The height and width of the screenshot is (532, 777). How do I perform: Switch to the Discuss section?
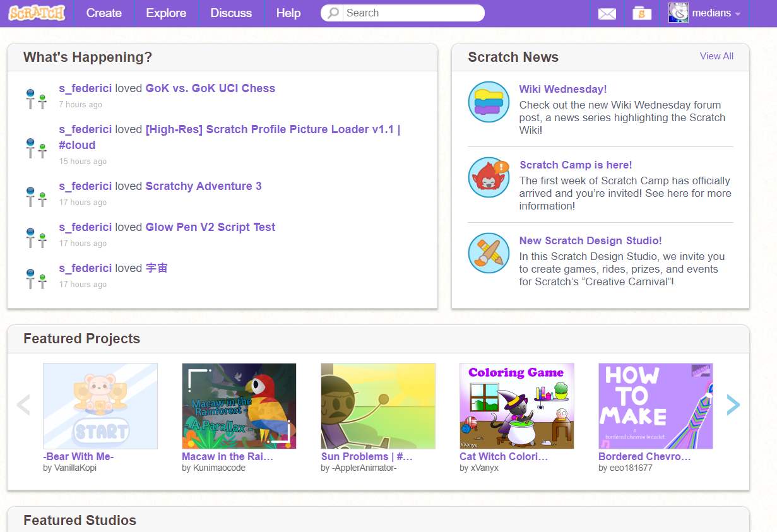[x=231, y=13]
